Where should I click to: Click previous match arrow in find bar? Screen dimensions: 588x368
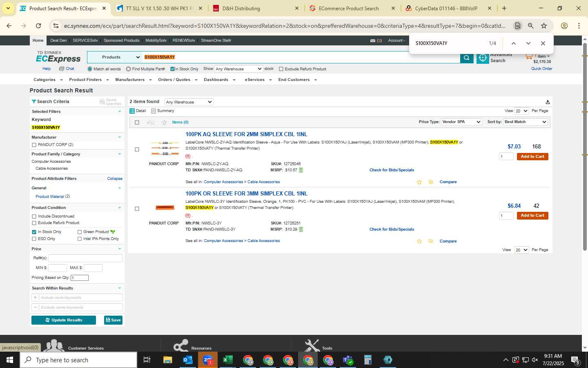point(514,43)
